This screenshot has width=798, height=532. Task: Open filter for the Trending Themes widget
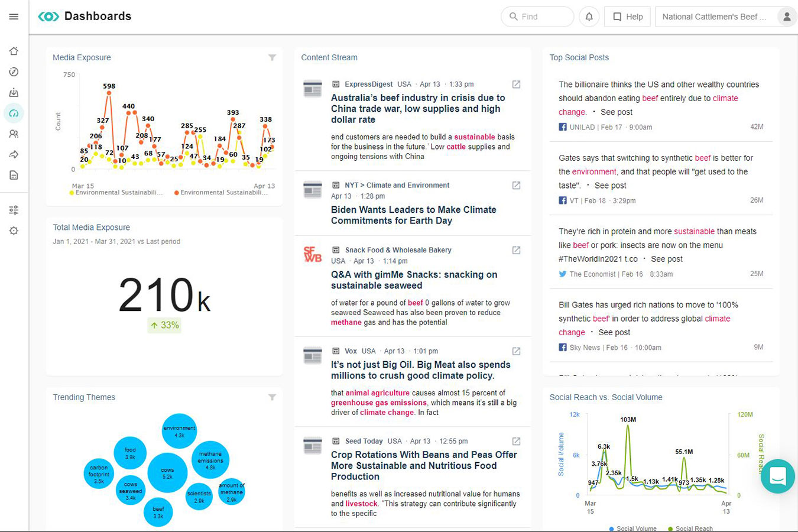coord(272,397)
